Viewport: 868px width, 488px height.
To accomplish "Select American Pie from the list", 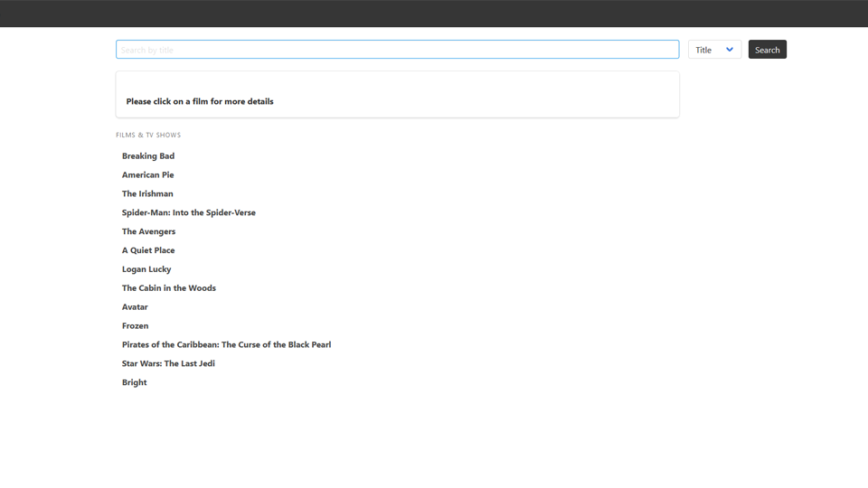I will 147,174.
